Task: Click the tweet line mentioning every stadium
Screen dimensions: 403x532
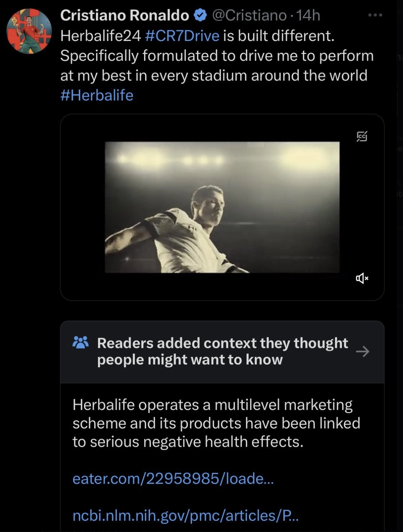Action: (214, 75)
